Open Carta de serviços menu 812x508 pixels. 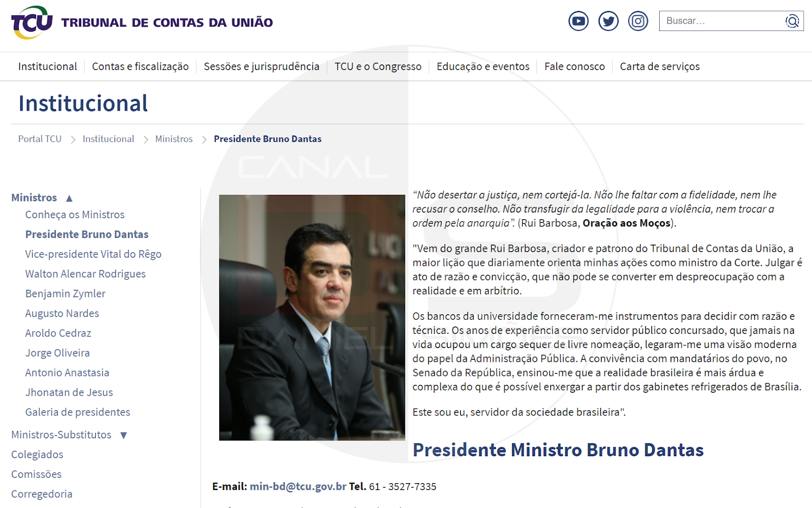[660, 66]
